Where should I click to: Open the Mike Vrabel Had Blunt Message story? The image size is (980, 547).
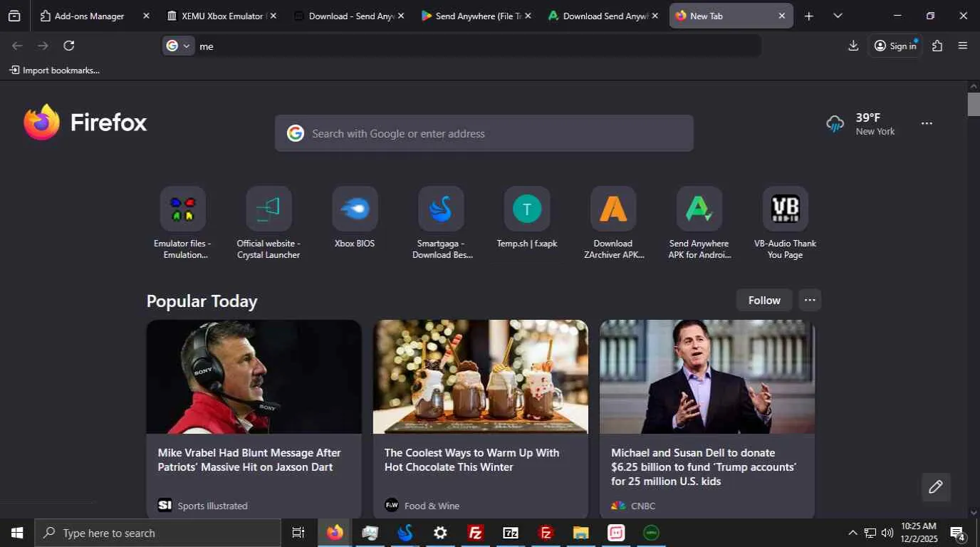[x=249, y=460]
